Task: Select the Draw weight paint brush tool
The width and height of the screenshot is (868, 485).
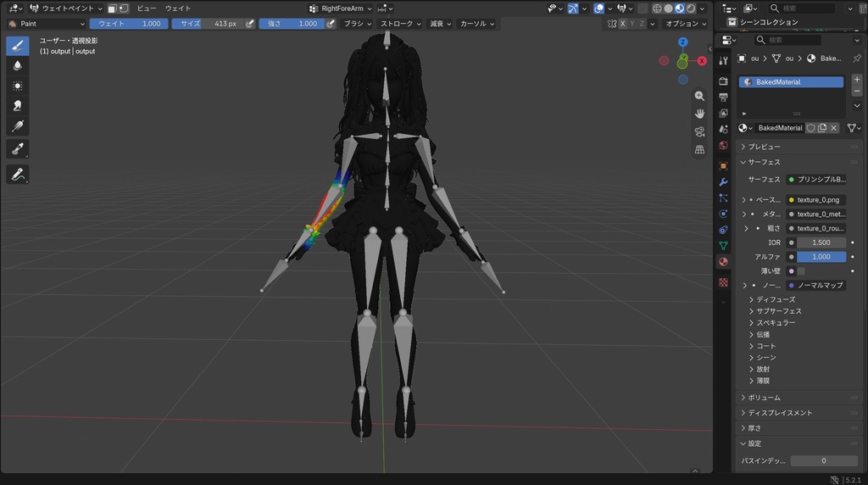Action: [x=18, y=46]
